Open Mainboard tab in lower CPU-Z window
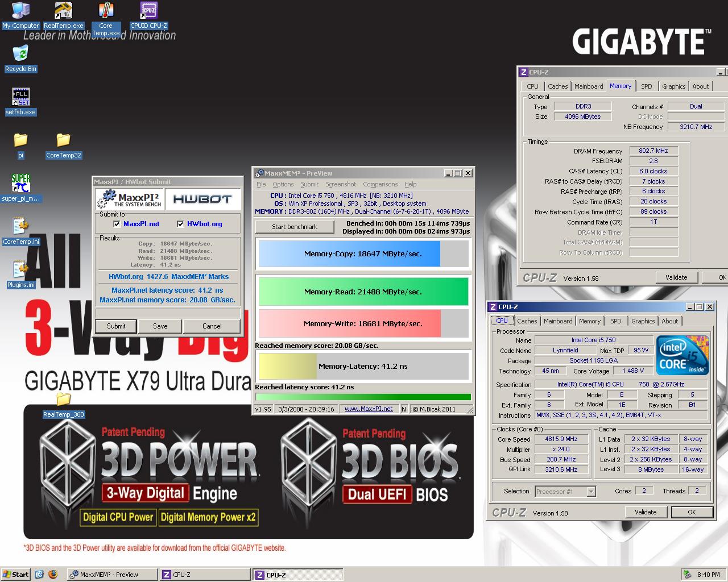Image resolution: width=728 pixels, height=582 pixels. (558, 321)
